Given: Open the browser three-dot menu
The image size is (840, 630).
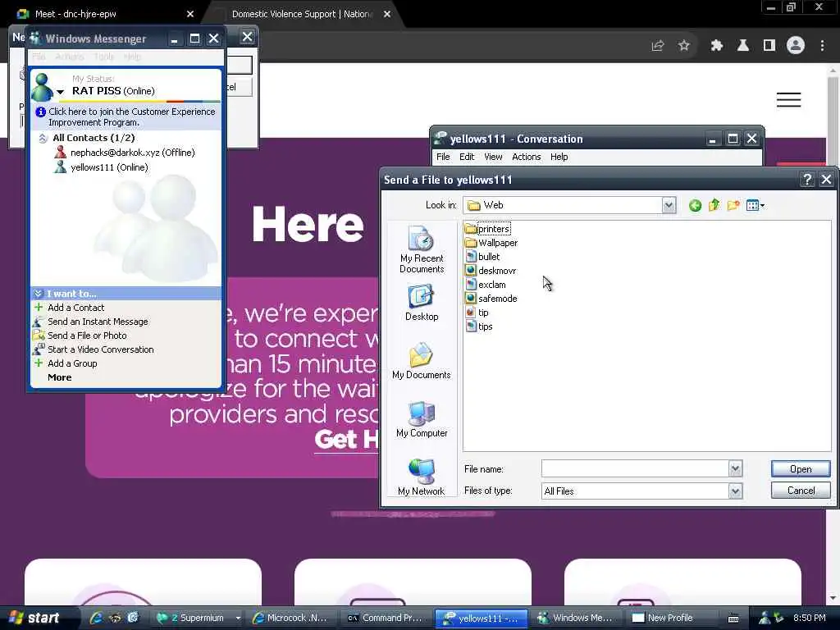Looking at the screenshot, I should [x=822, y=46].
